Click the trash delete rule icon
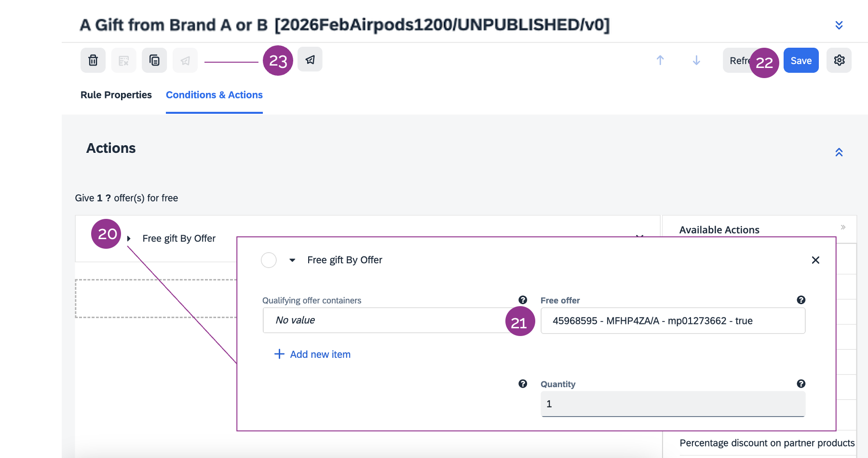The height and width of the screenshot is (458, 868). point(93,60)
